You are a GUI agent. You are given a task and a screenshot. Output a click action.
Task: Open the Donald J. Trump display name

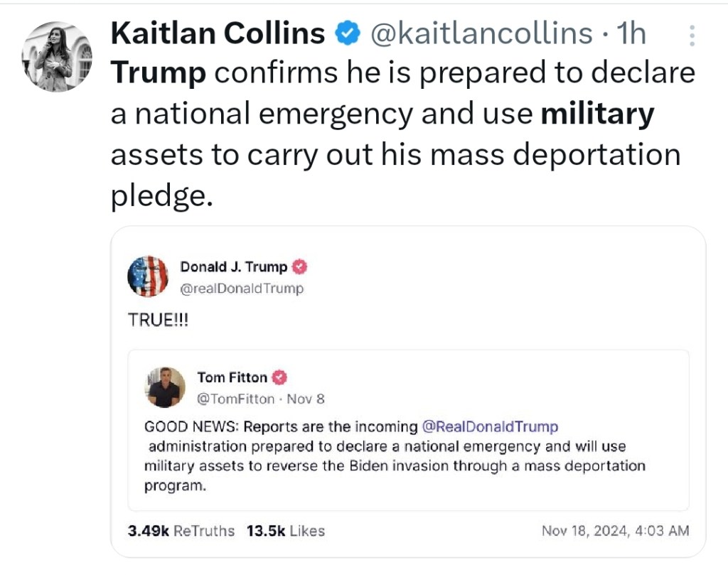pos(234,267)
